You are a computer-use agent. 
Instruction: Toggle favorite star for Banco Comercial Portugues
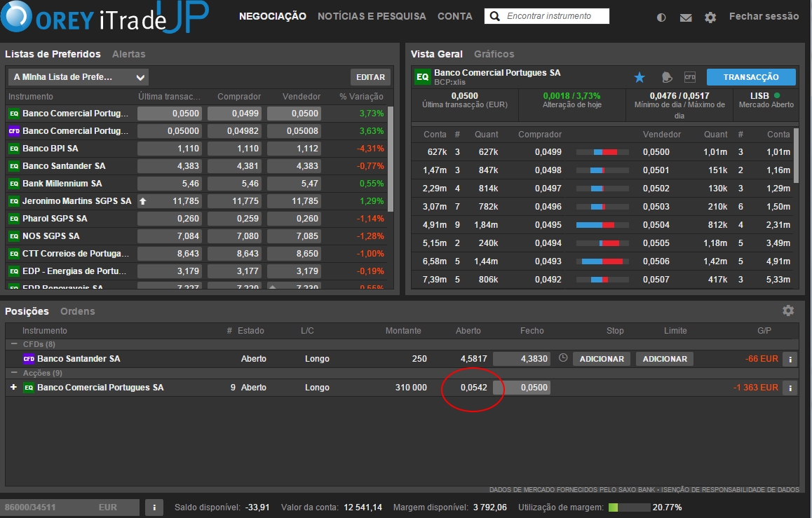pyautogui.click(x=640, y=77)
